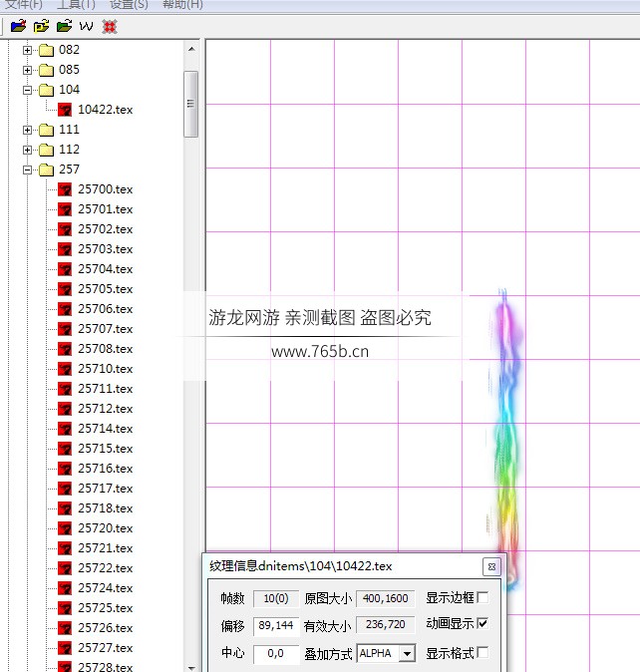Select 25705.tex in the tree
Viewport: 640px width, 672px height.
tap(106, 289)
